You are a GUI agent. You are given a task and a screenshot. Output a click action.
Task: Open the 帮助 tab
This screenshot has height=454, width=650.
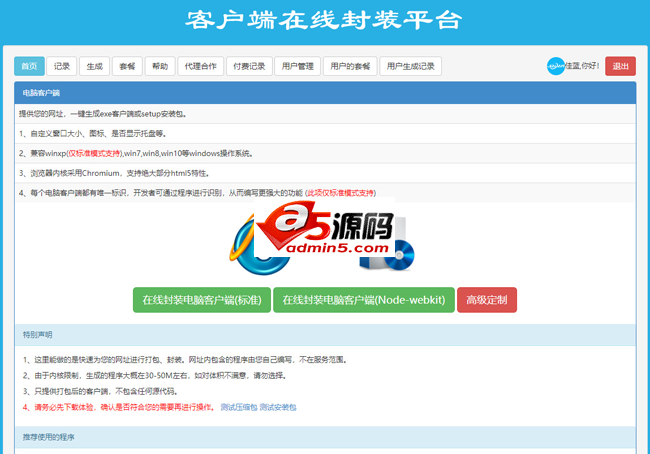(160, 66)
